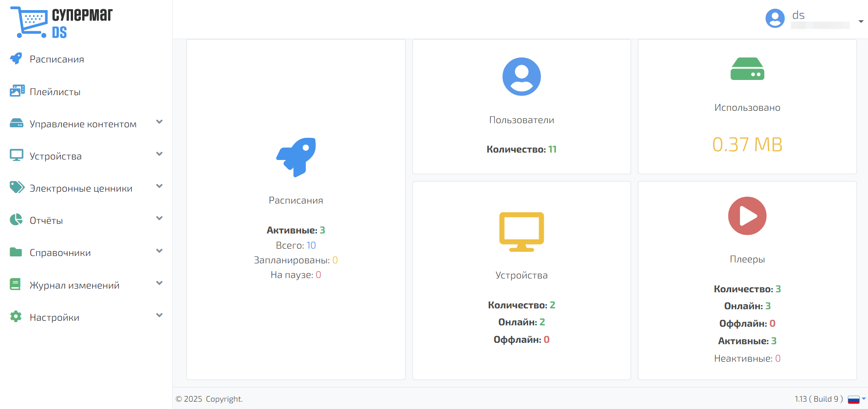Click Активные: 3 in Плееры card

747,341
